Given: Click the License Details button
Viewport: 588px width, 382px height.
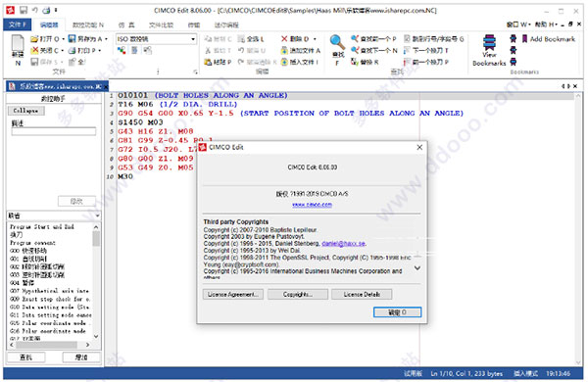Looking at the screenshot, I should click(362, 294).
